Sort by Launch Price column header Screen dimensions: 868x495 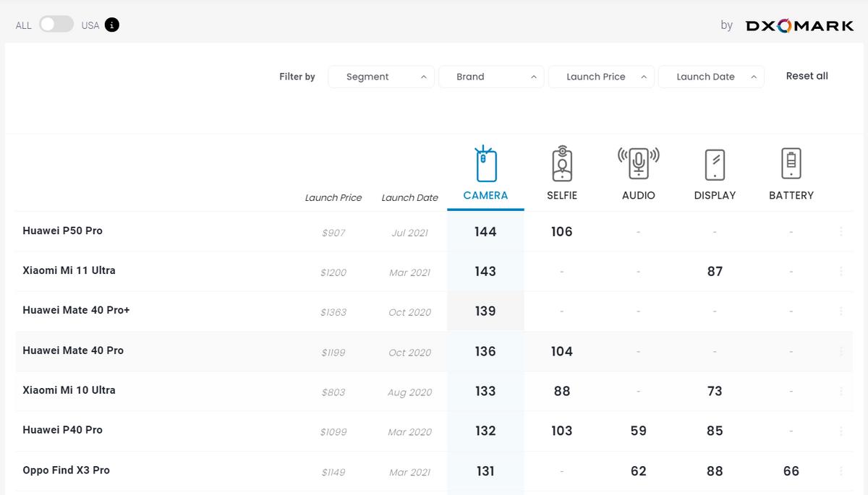coord(333,197)
